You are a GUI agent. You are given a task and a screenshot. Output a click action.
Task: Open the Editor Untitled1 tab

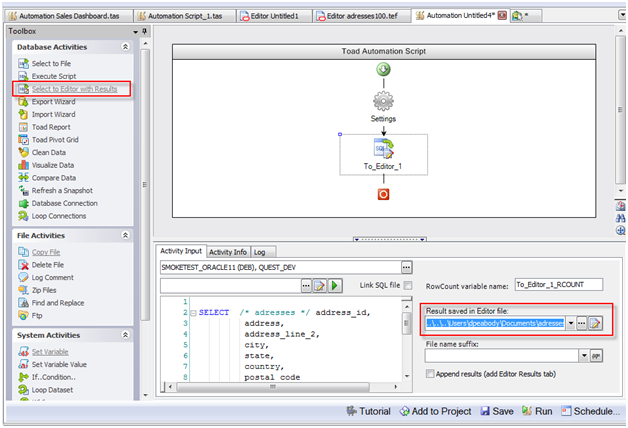275,16
